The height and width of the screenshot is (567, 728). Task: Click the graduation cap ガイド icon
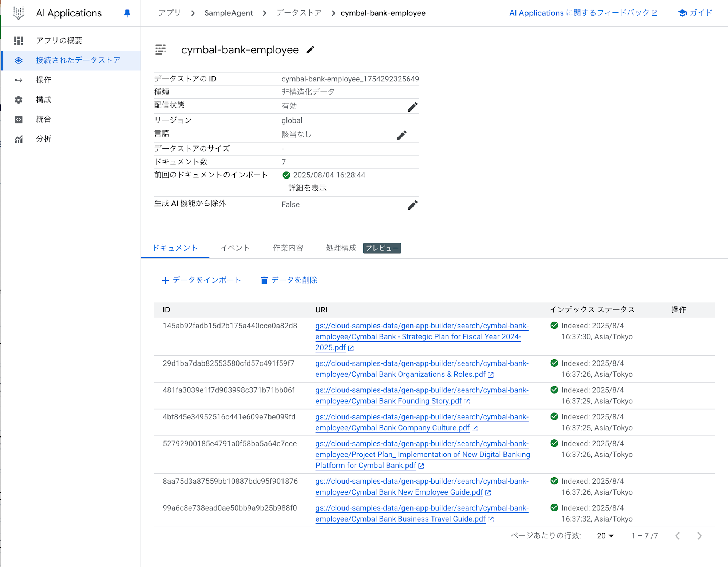(x=682, y=13)
